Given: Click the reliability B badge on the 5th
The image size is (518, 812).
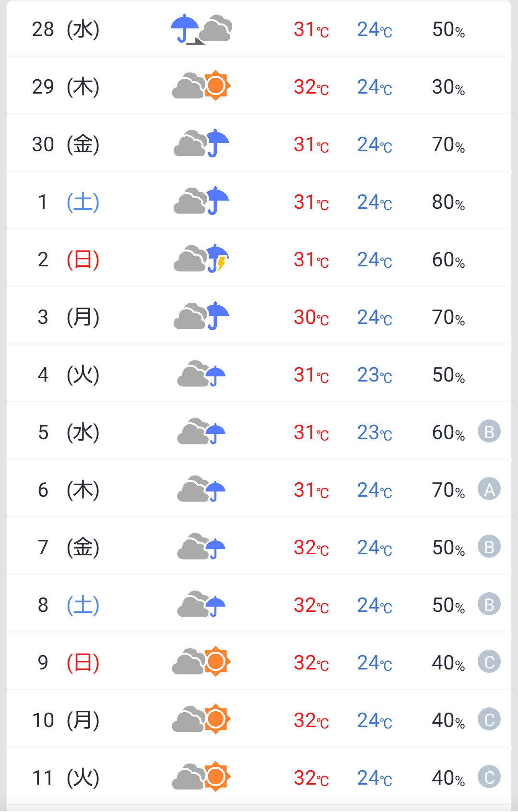Looking at the screenshot, I should pyautogui.click(x=489, y=431).
